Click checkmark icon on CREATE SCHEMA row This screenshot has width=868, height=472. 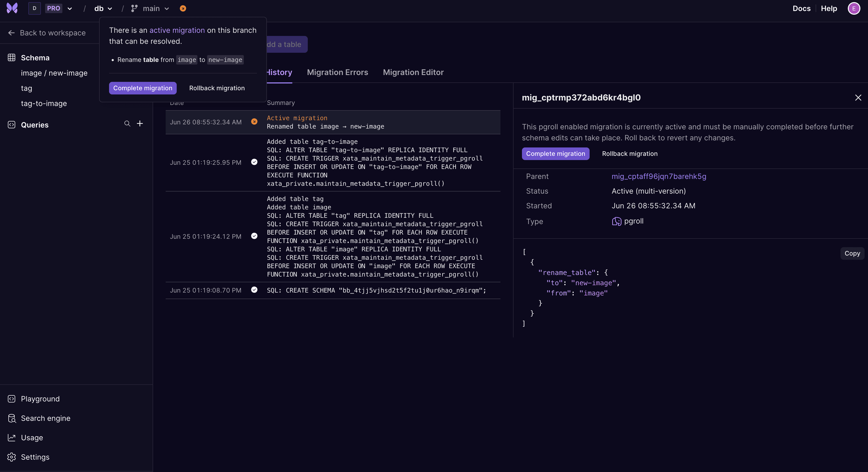254,290
